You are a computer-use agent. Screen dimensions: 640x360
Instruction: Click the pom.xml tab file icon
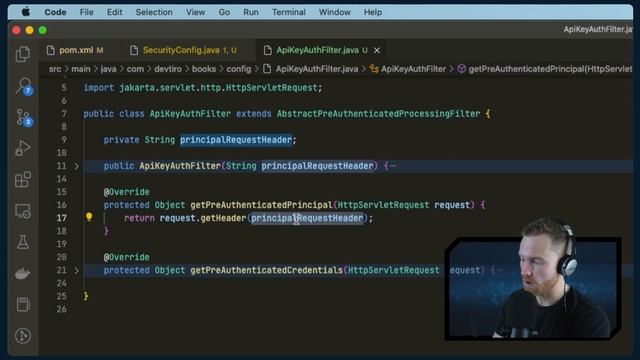coord(51,50)
